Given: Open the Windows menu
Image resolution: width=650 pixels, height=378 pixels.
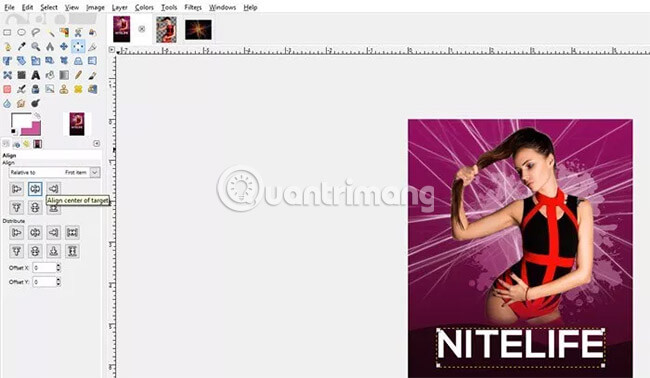Looking at the screenshot, I should [222, 7].
